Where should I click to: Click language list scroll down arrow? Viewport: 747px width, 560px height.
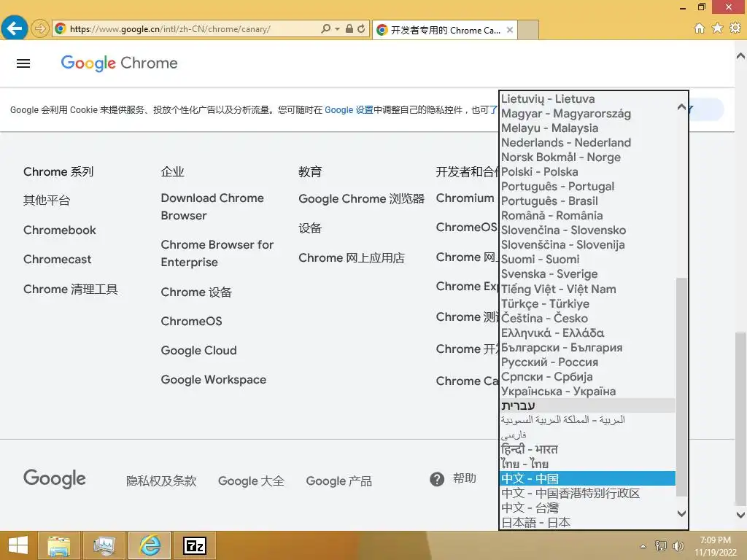point(682,513)
